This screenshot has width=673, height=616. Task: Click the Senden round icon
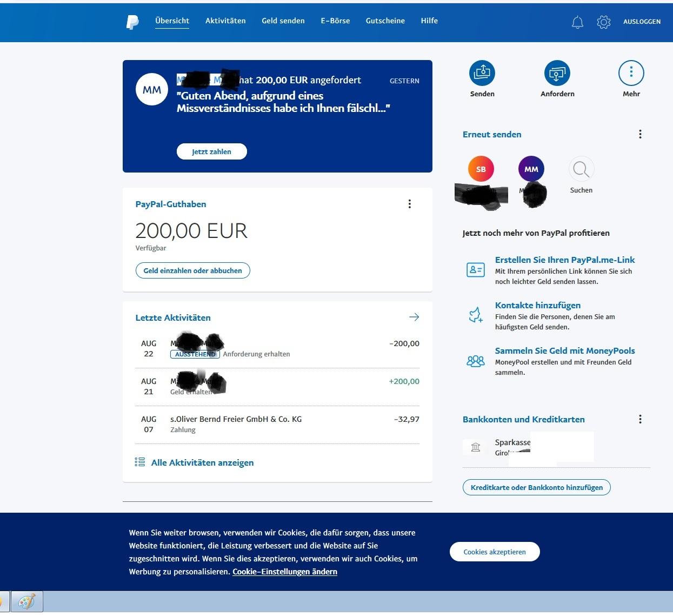(x=482, y=73)
